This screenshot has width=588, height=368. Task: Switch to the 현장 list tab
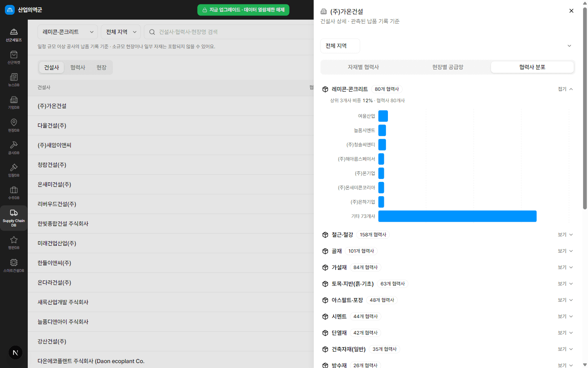pos(101,67)
